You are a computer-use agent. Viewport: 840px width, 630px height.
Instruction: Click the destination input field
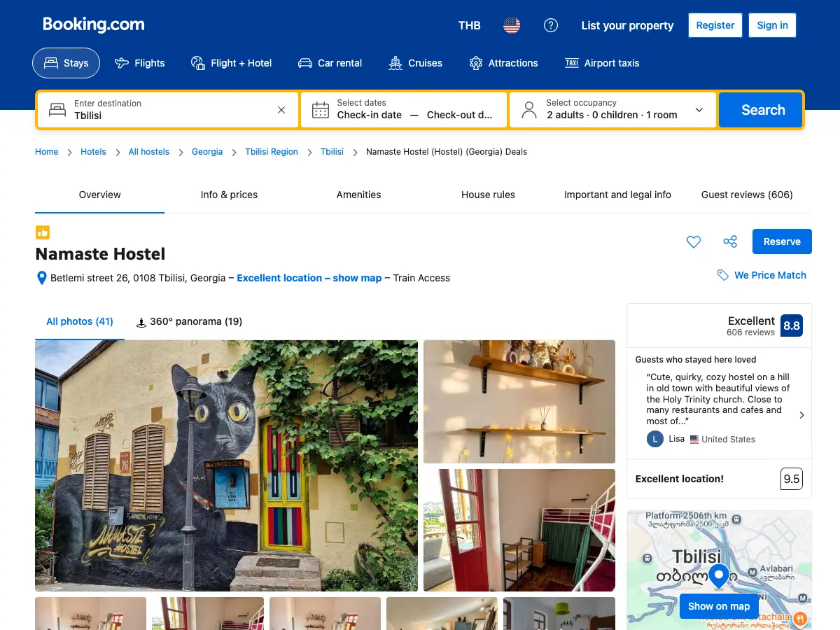coord(168,110)
